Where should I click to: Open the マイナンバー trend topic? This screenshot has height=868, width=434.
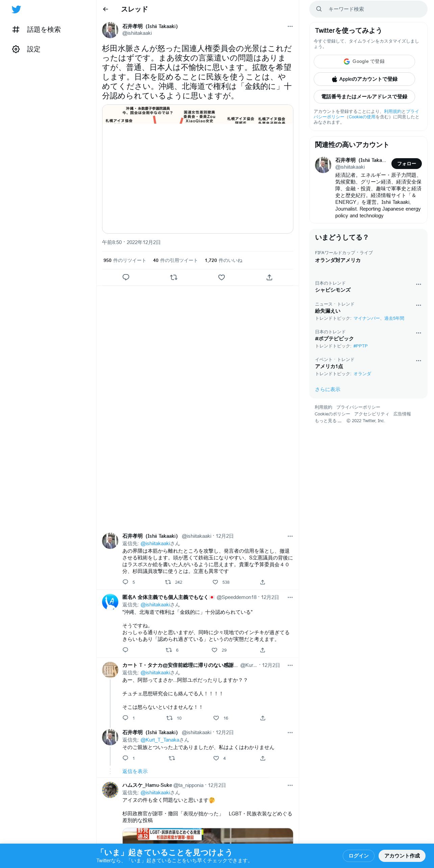(x=366, y=318)
